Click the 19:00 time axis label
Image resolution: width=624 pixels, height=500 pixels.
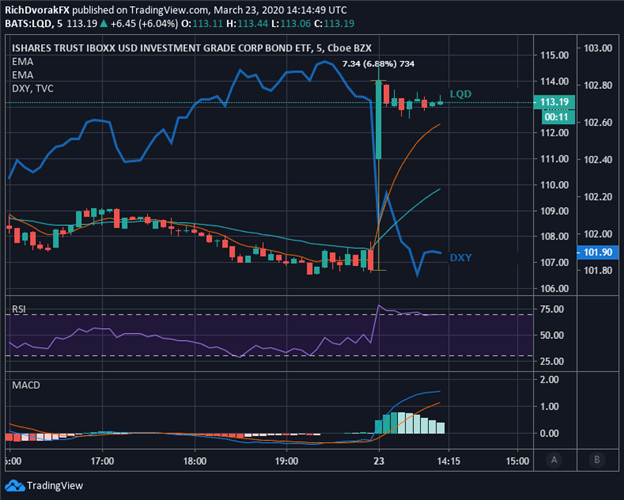pyautogui.click(x=287, y=461)
